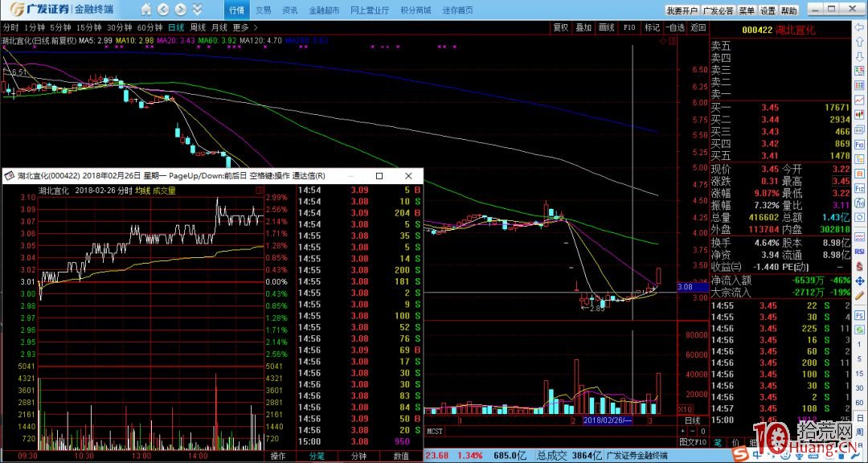
Task: Open the 帮助 button
Action: coord(789,10)
